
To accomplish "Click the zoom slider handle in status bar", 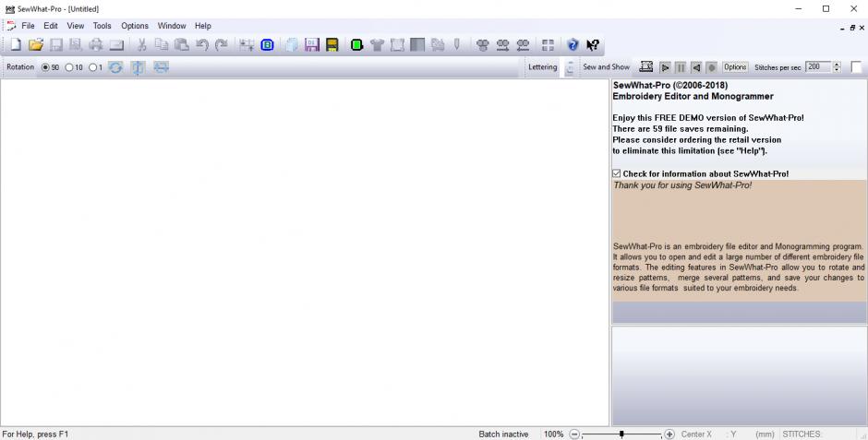I will [621, 434].
